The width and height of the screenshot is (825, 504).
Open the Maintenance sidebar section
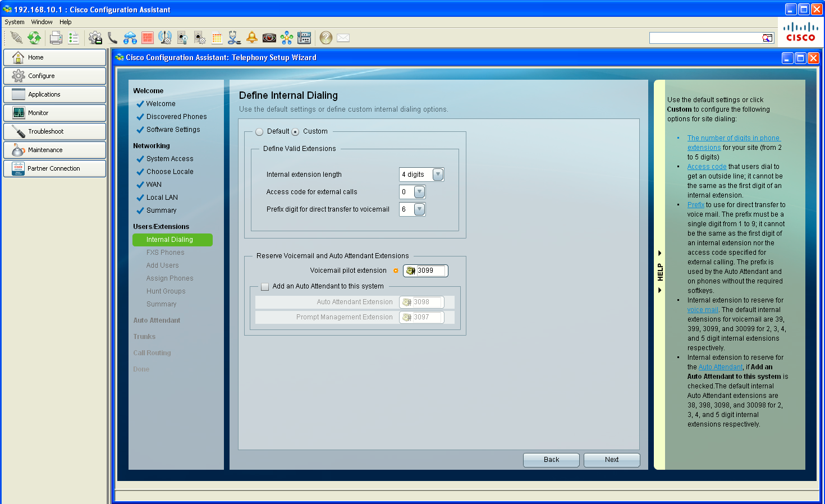click(54, 150)
